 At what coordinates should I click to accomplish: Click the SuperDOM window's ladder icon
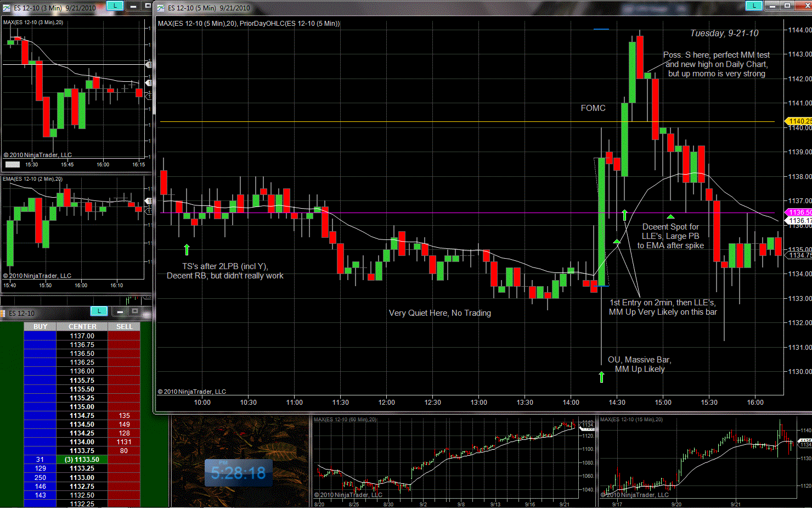[x=4, y=313]
